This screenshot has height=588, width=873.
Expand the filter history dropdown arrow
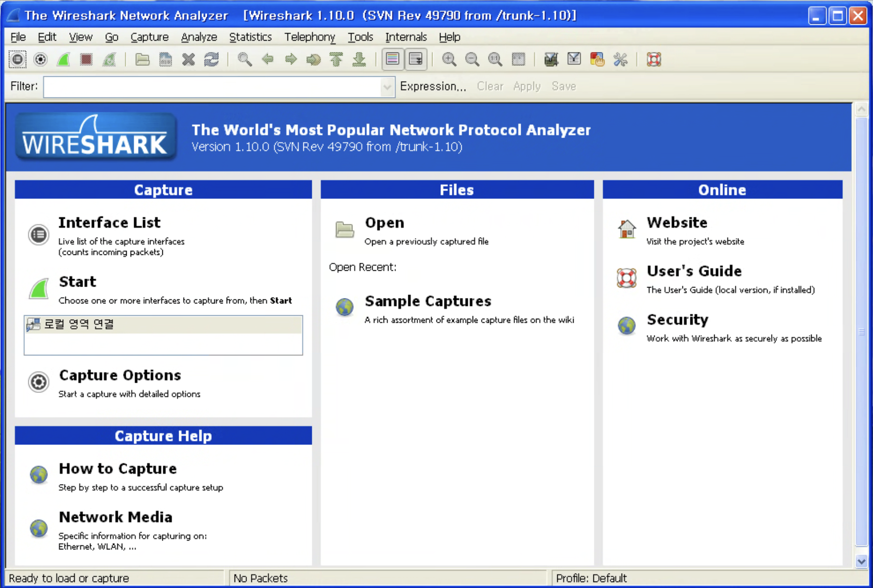[x=388, y=87]
